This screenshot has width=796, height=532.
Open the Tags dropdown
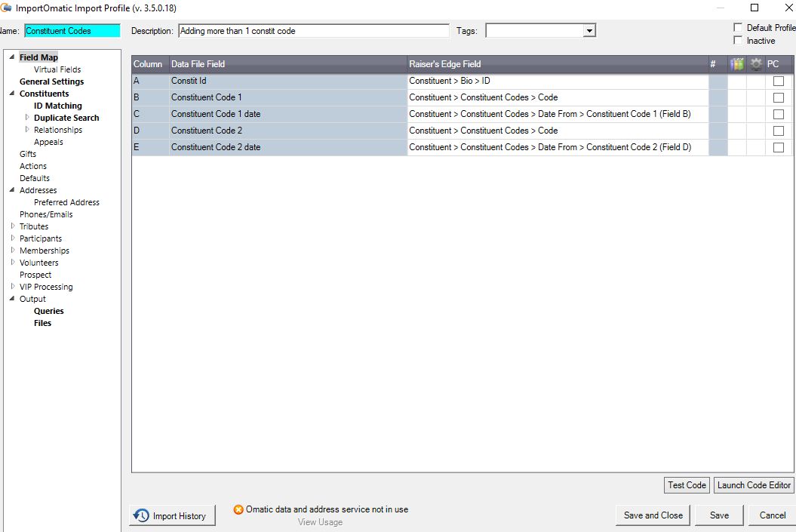point(589,30)
